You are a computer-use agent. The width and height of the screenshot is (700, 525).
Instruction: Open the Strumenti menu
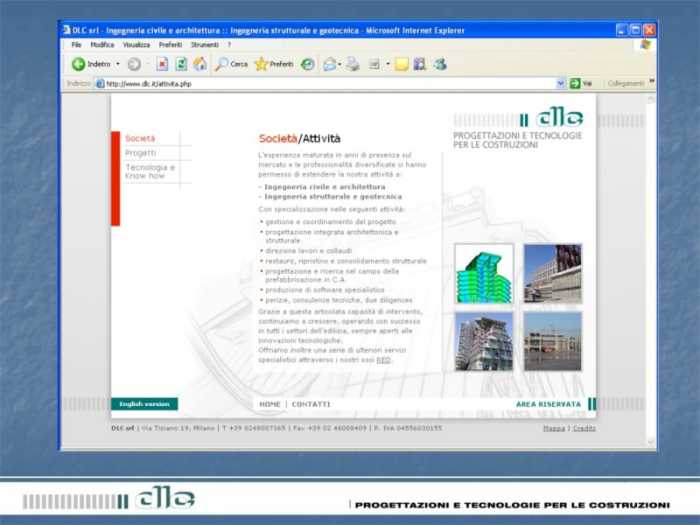(205, 45)
